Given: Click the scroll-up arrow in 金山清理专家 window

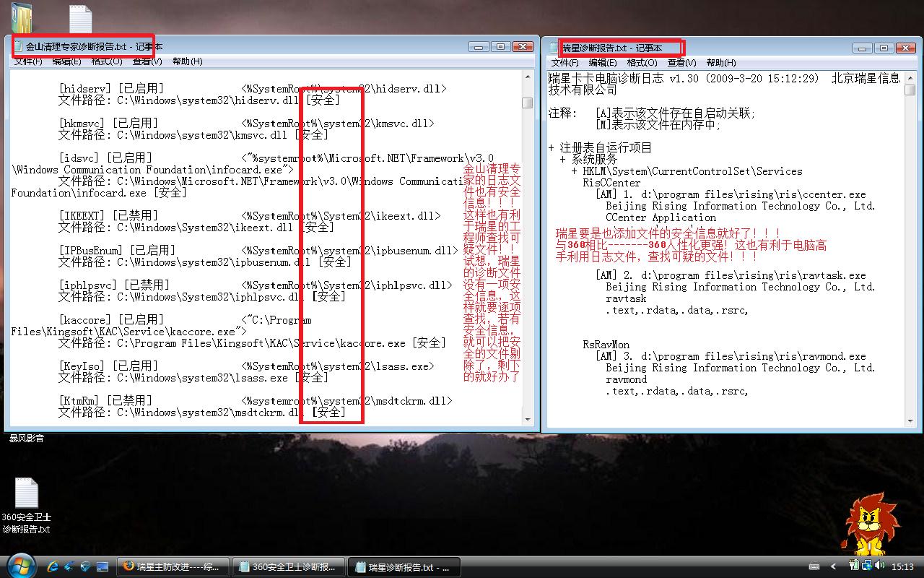Looking at the screenshot, I should [528, 76].
